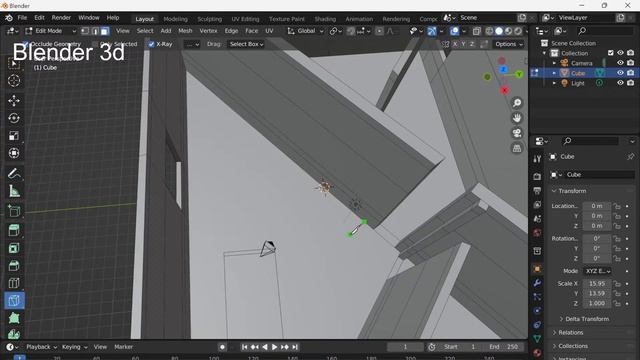Hide the Light with its eye icon
This screenshot has width=640, height=360.
point(620,83)
